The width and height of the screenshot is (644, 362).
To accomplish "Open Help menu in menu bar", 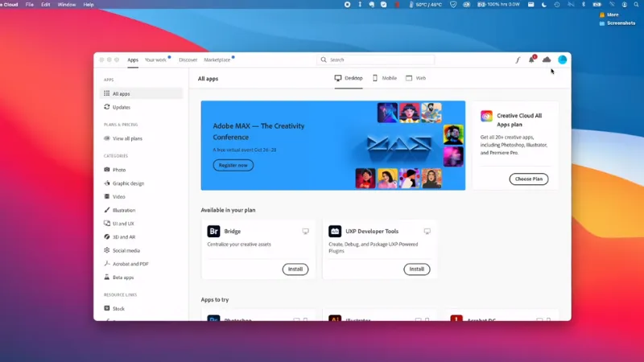I will pos(89,5).
